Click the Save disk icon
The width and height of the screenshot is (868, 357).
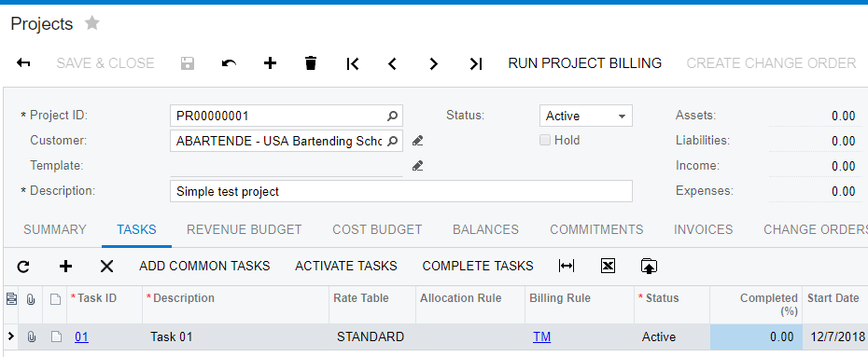point(188,63)
